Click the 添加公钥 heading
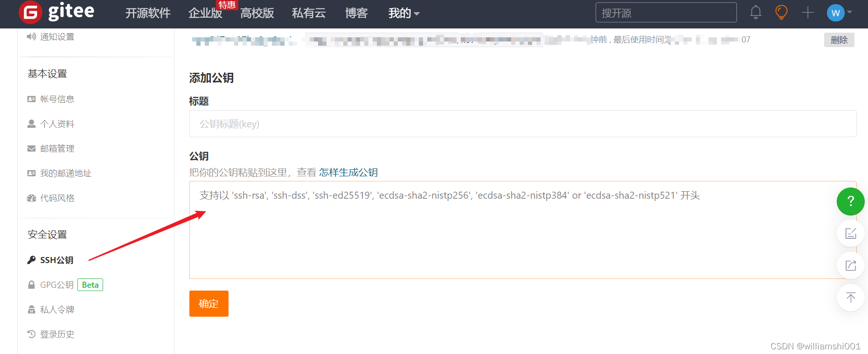 point(211,78)
